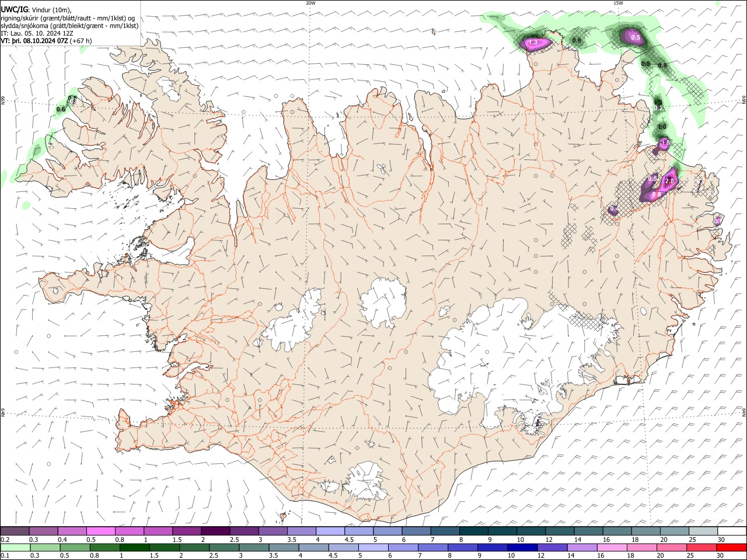Viewport: 747px width, 560px height.
Task: Click the '1.0' value off the east coast
Action: (x=662, y=127)
